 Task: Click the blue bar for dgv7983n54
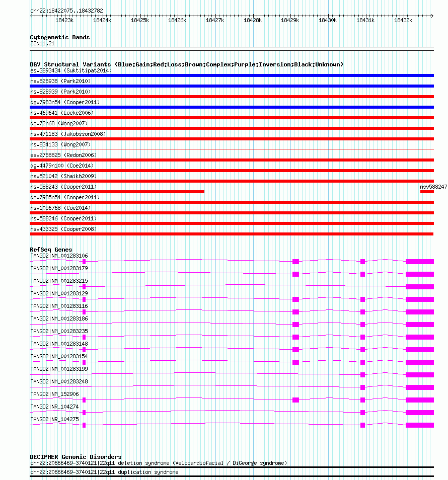click(x=232, y=107)
